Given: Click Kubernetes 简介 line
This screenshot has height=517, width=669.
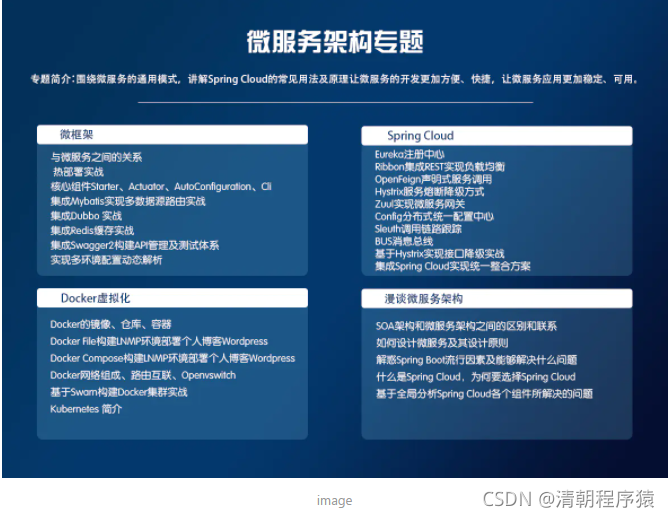Looking at the screenshot, I should point(86,409).
